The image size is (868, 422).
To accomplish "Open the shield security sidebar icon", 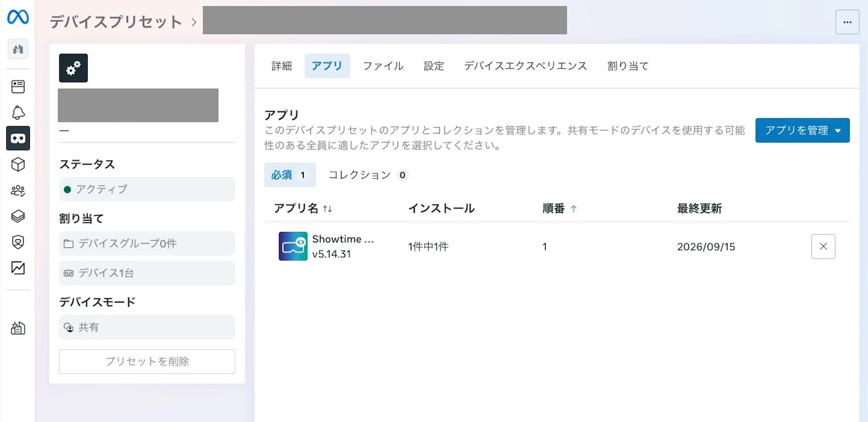I will point(18,242).
